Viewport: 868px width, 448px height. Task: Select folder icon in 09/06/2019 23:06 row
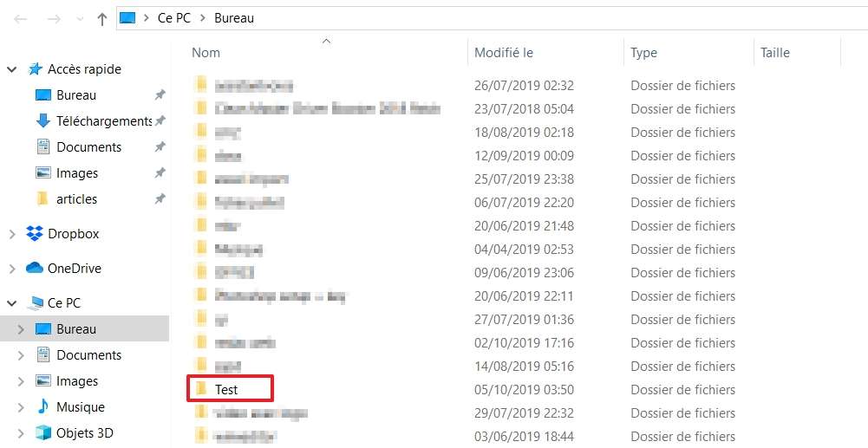pos(201,271)
